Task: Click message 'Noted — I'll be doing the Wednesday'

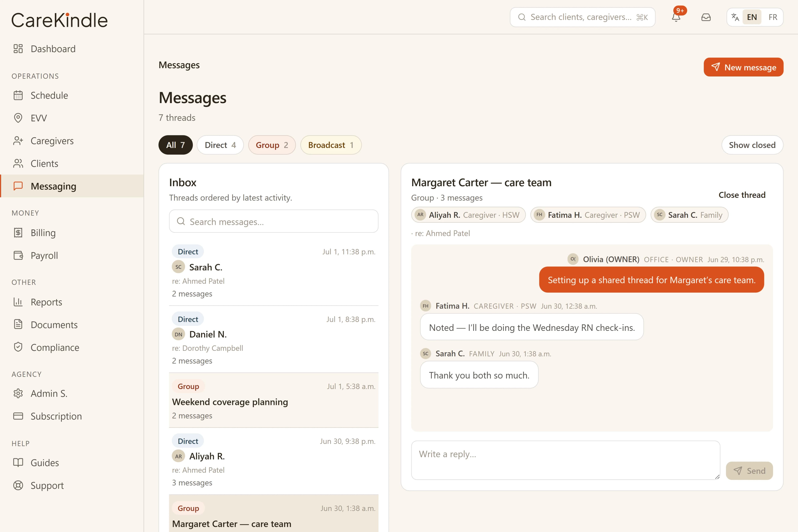Action: point(532,327)
